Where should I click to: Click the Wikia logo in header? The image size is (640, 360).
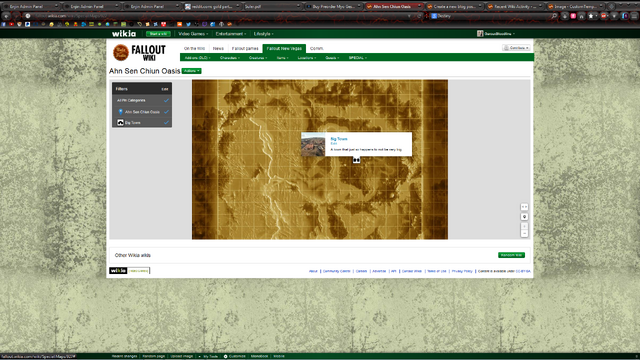click(124, 33)
